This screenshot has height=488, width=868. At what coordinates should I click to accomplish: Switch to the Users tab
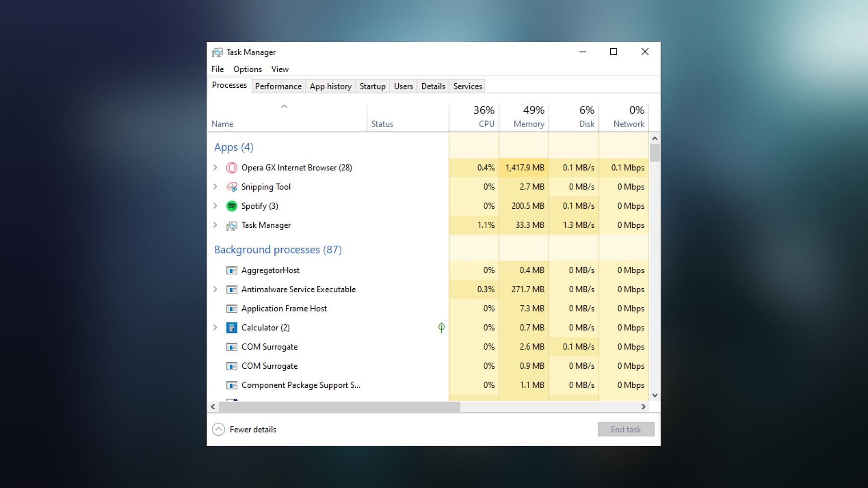point(403,86)
